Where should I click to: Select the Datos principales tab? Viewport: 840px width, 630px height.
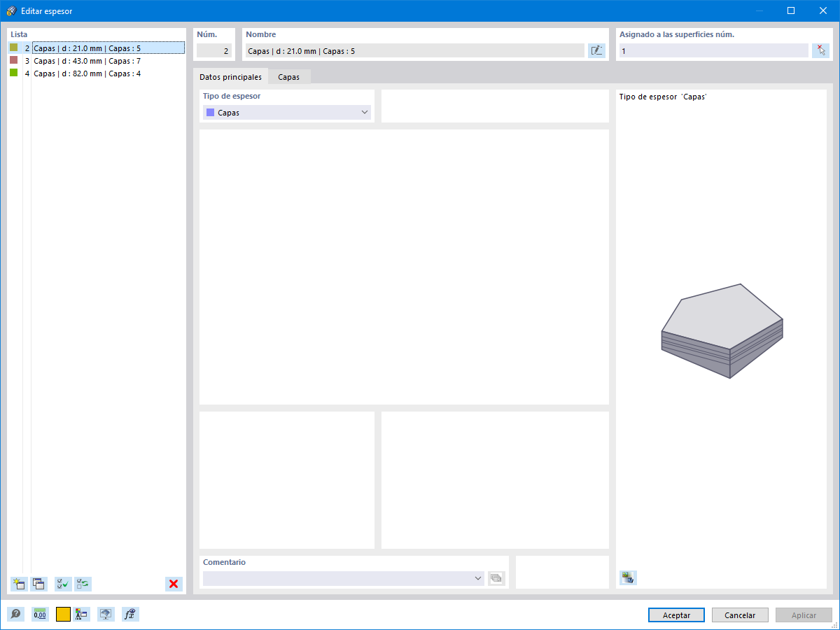click(230, 77)
